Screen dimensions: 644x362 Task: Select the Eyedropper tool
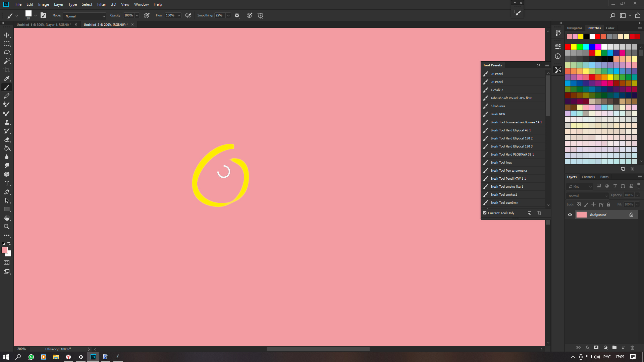tap(7, 78)
